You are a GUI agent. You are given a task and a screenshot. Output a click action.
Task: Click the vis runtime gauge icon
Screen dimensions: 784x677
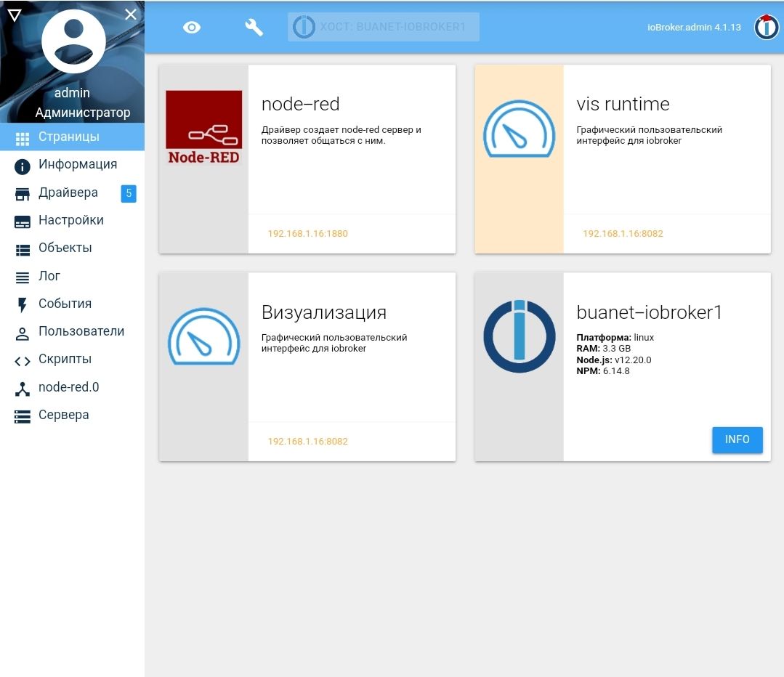coord(519,129)
